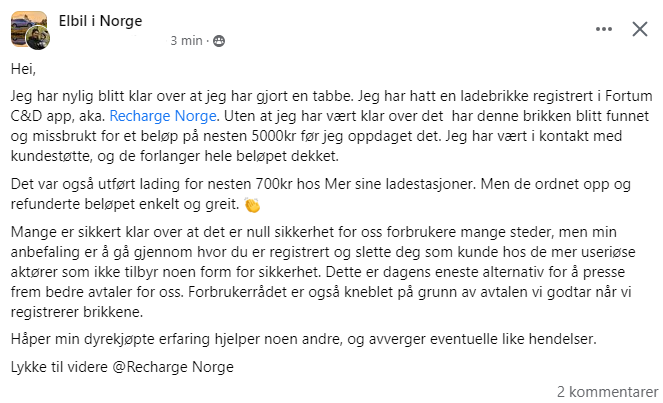Click the word 'Fortum' in first paragraph

tap(629, 96)
